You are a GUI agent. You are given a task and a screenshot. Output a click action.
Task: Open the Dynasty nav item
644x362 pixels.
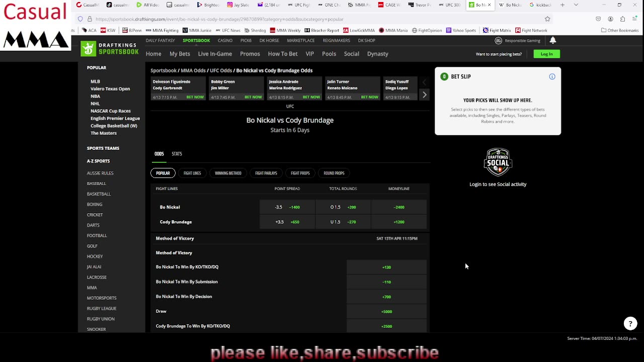tap(377, 54)
